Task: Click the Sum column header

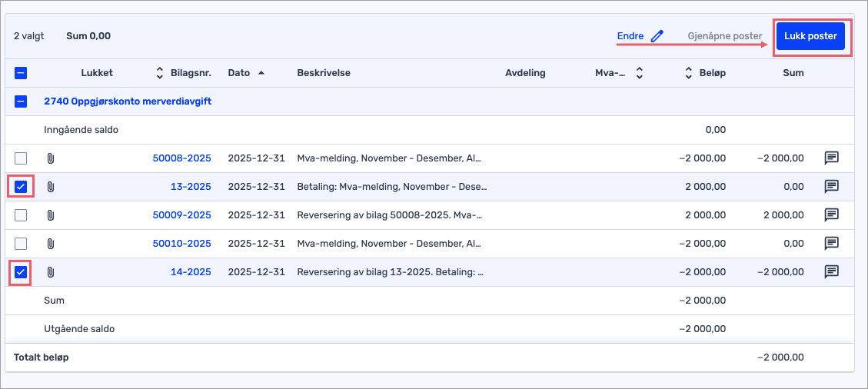Action: 794,73
